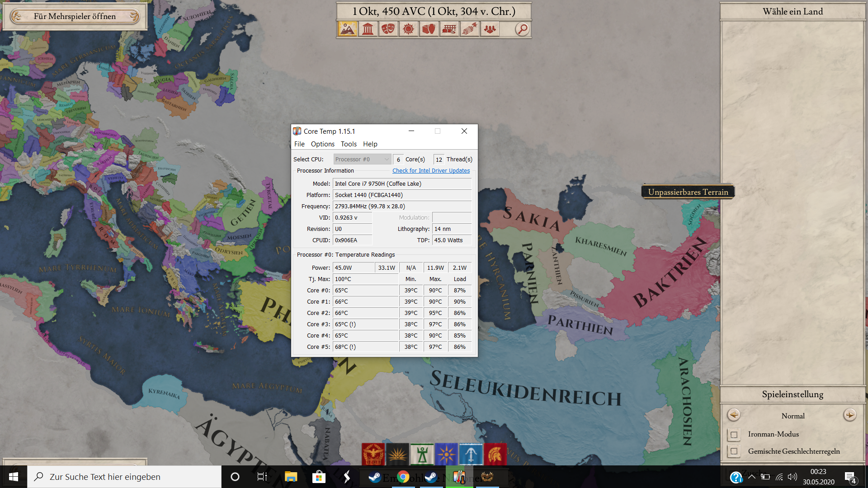Open the Options menu in Core Temp
Viewport: 868px width, 488px height.
(x=322, y=144)
